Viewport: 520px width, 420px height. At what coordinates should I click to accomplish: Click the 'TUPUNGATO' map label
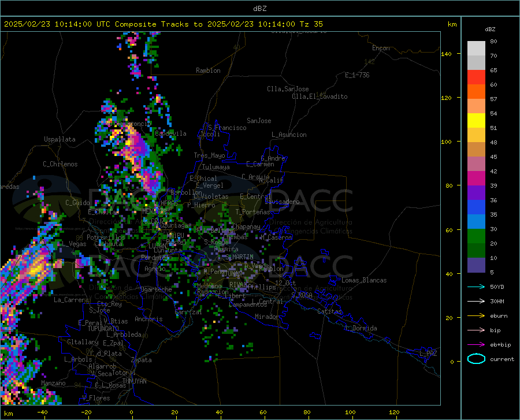tap(103, 329)
